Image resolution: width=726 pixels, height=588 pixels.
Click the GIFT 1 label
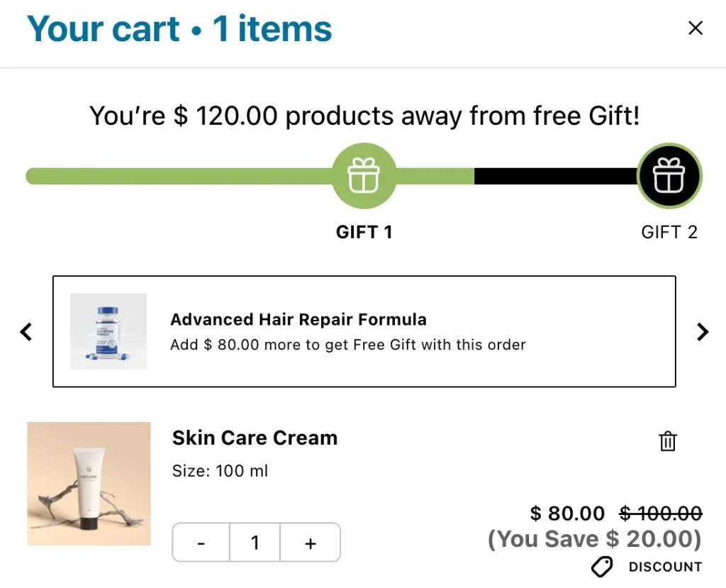click(364, 232)
